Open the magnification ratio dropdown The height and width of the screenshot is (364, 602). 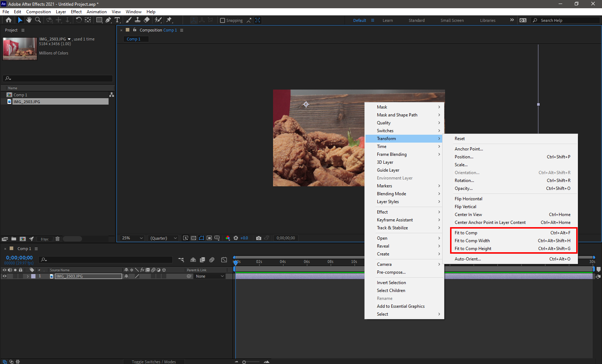tap(132, 238)
